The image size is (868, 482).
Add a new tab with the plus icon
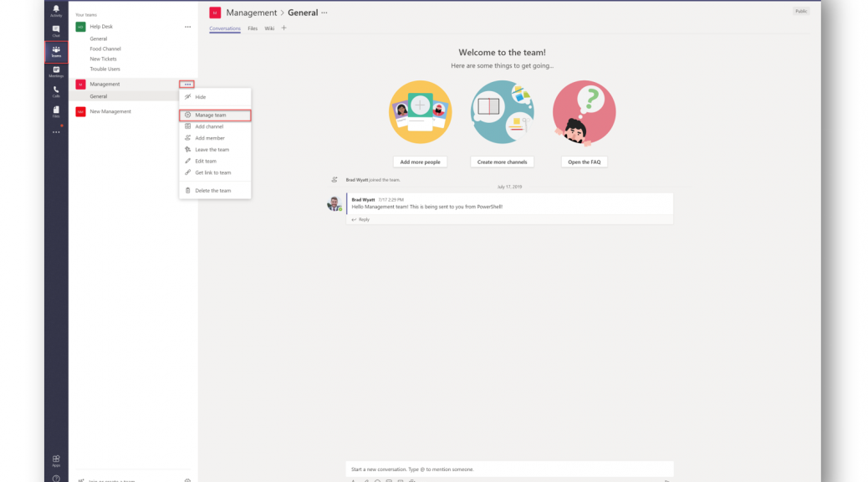point(284,28)
